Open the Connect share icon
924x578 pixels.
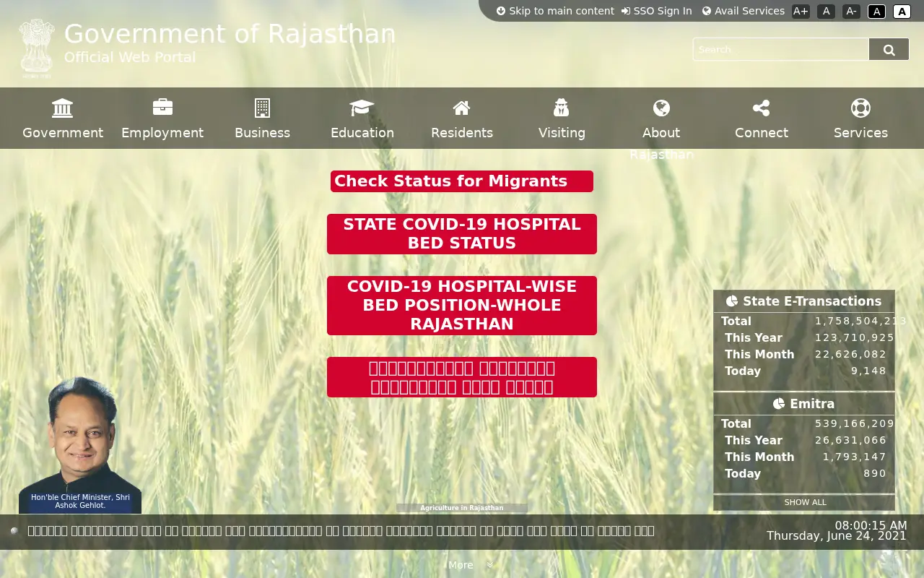click(x=761, y=108)
